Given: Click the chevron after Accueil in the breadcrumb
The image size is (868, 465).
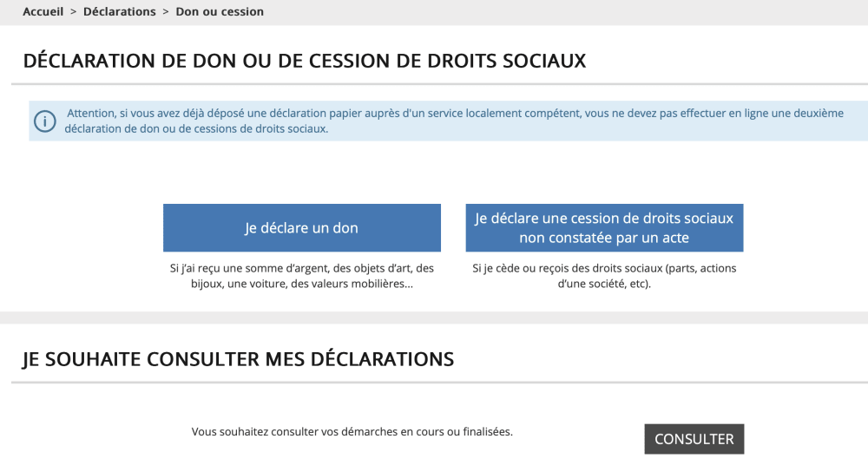Looking at the screenshot, I should click(x=73, y=12).
